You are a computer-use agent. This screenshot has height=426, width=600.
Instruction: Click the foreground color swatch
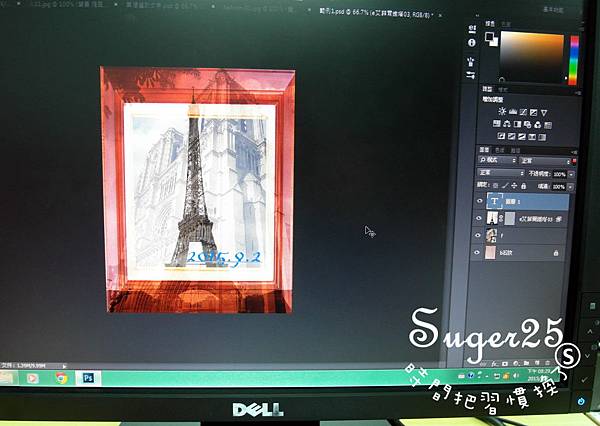tap(489, 37)
